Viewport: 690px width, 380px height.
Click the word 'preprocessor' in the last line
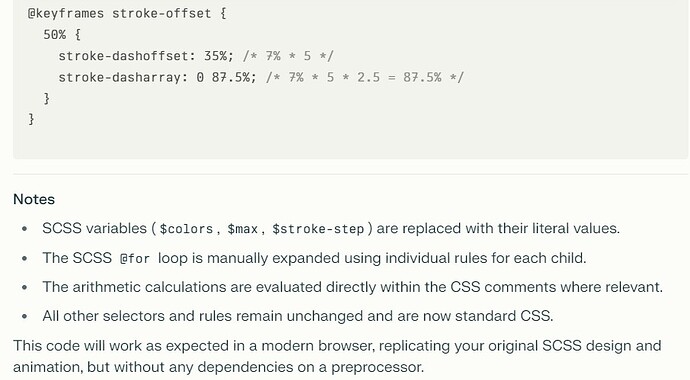point(377,367)
